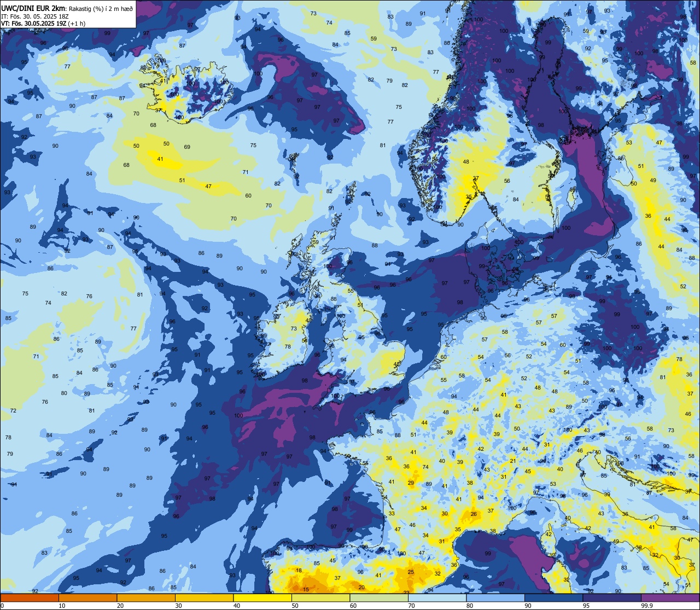Pick the purple above-99.9 legend swatch
This screenshot has width=700, height=610.
click(670, 597)
